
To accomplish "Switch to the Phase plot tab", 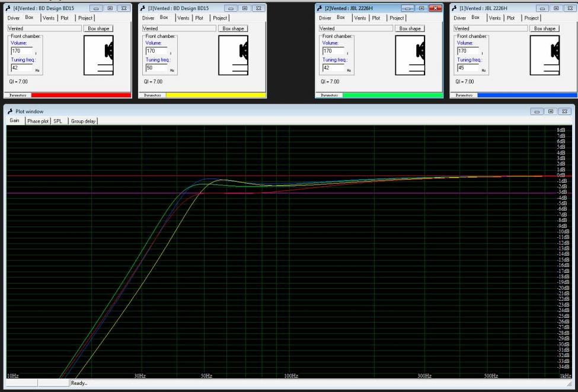I will [x=37, y=121].
